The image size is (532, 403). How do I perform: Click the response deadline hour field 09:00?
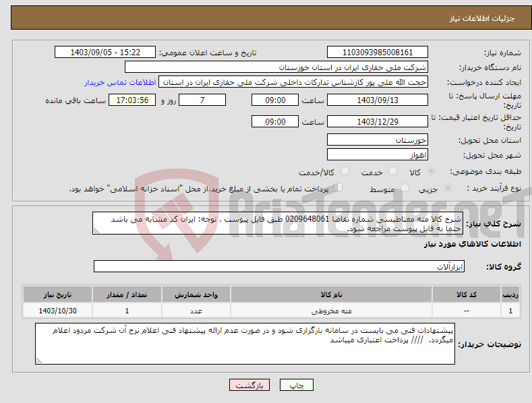pos(275,100)
